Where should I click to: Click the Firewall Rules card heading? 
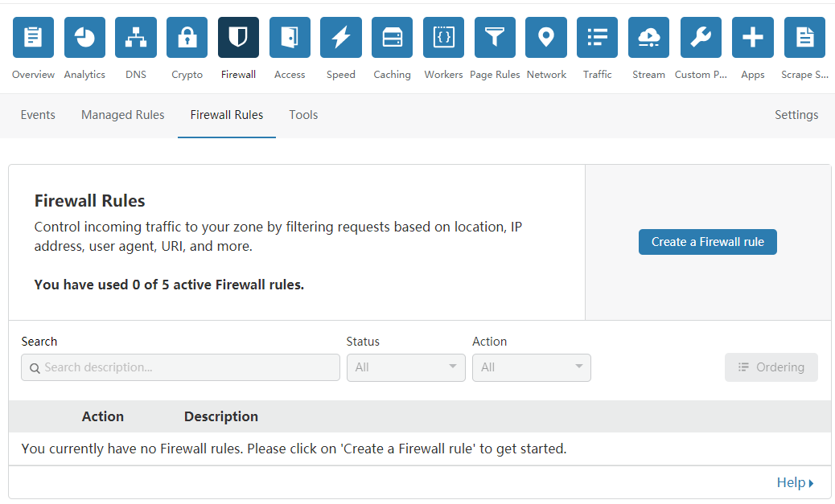coord(89,201)
